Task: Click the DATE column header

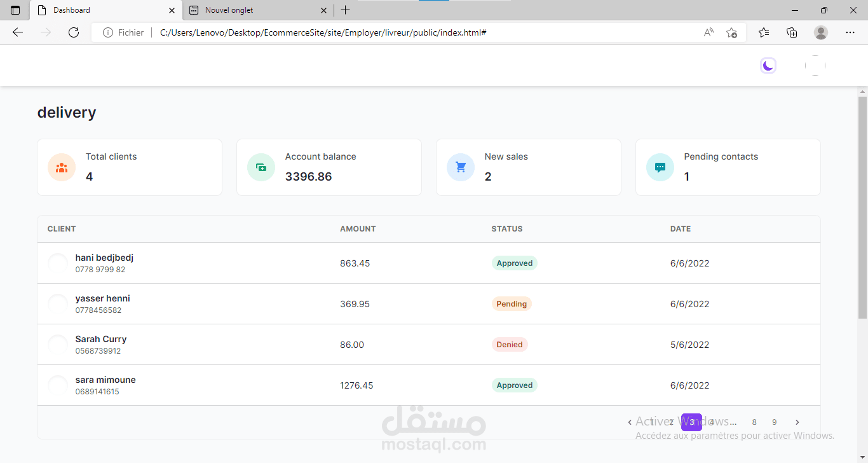Action: 681,229
